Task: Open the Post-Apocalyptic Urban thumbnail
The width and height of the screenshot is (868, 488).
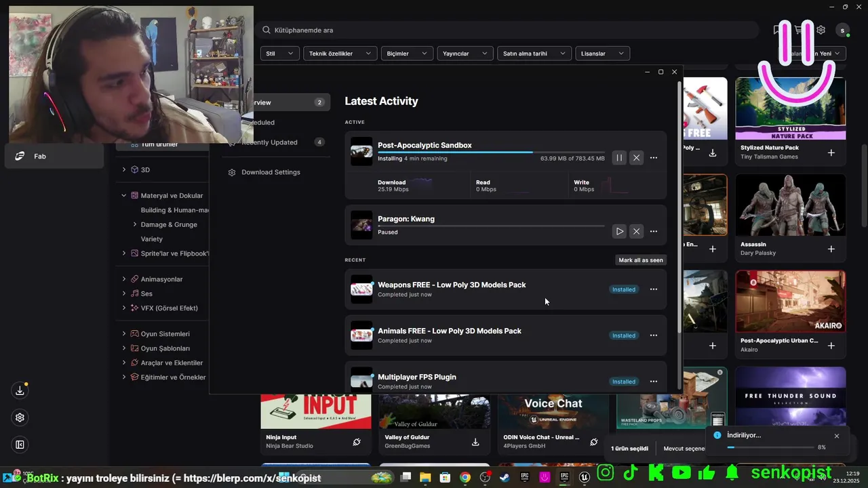Action: point(791,302)
